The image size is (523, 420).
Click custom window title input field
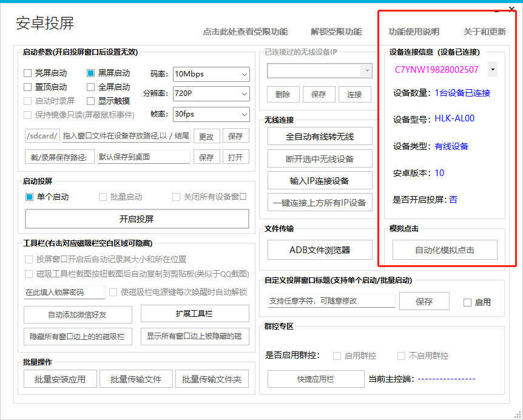[x=331, y=301]
